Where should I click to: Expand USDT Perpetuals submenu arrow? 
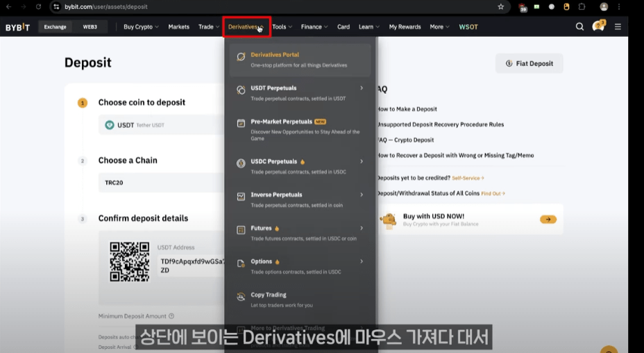click(362, 88)
